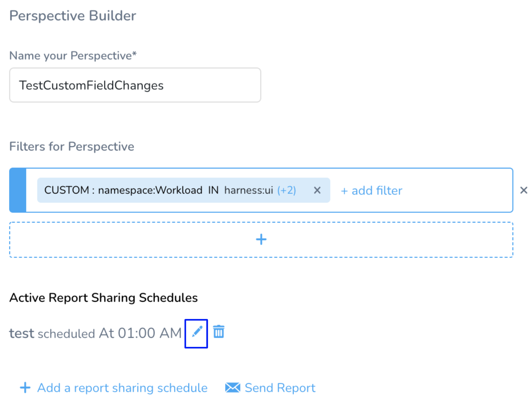
Task: Select the harness:ui value in filter chip
Action: [249, 190]
